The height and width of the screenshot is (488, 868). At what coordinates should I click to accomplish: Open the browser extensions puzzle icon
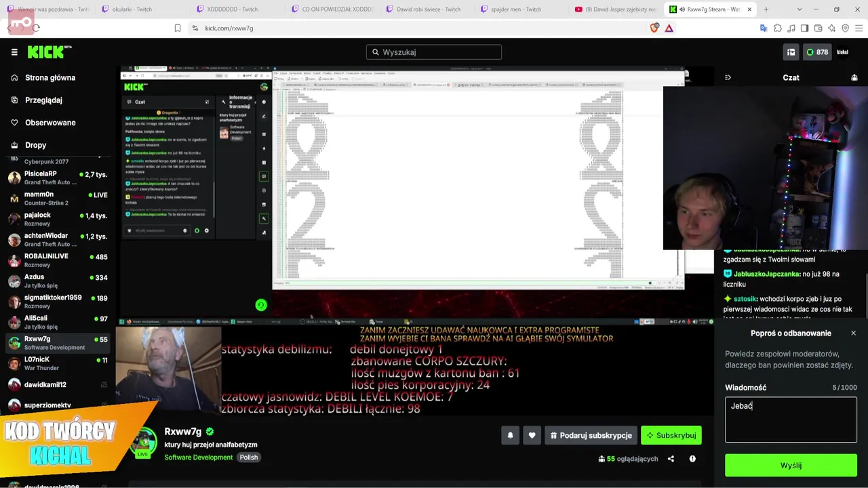[x=777, y=28]
